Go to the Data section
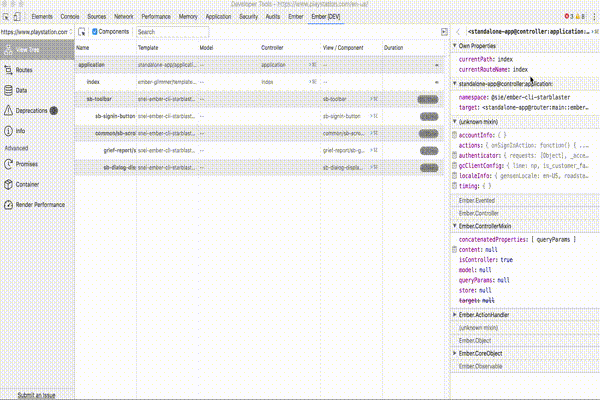Viewport: 600px width, 400px height. click(21, 90)
